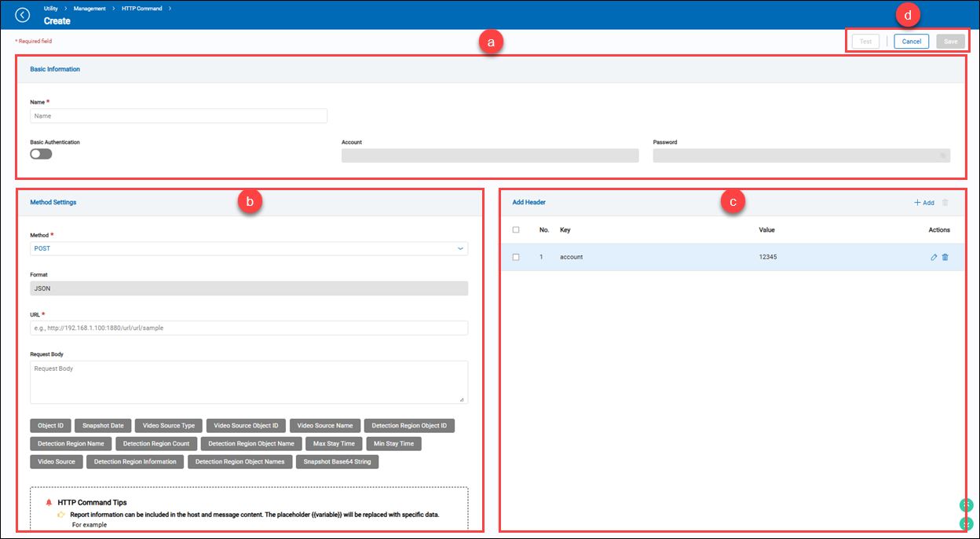Image resolution: width=980 pixels, height=539 pixels.
Task: Click the trash icon next to Add
Action: tap(945, 203)
